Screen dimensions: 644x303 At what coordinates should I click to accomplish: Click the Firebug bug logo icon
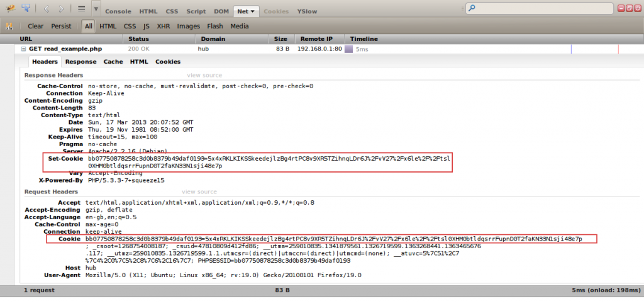tap(10, 9)
